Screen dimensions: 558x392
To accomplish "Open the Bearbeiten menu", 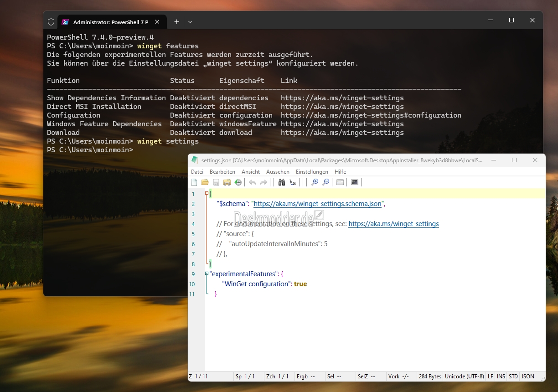I will pos(222,172).
